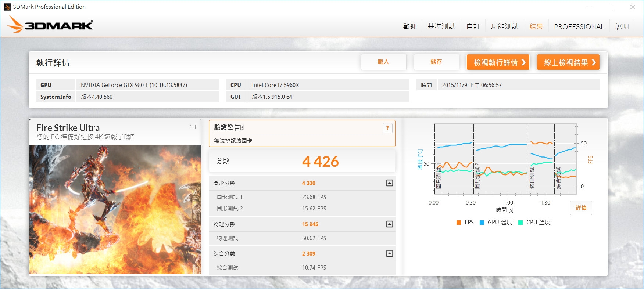Click the 3DMark Professional Edition window title
The height and width of the screenshot is (289, 644).
[x=49, y=7]
